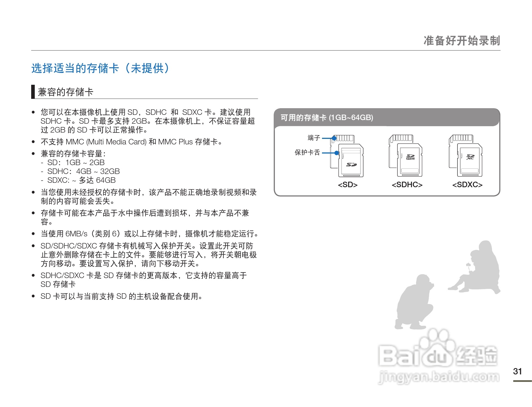Click the blue pointer line to 保护卡舌
The image size is (532, 407).
328,153
